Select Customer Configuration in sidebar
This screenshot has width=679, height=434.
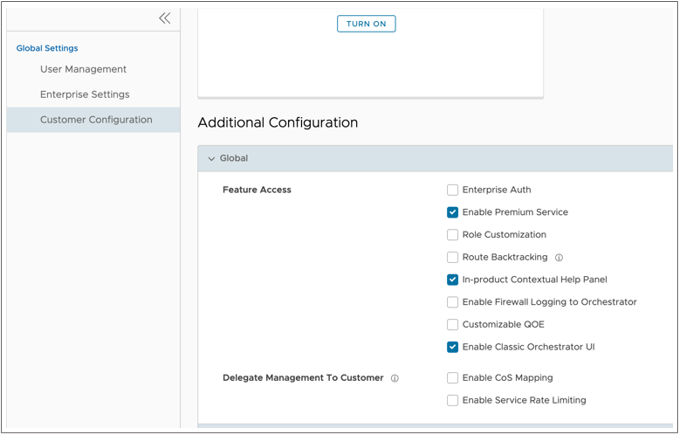tap(96, 120)
